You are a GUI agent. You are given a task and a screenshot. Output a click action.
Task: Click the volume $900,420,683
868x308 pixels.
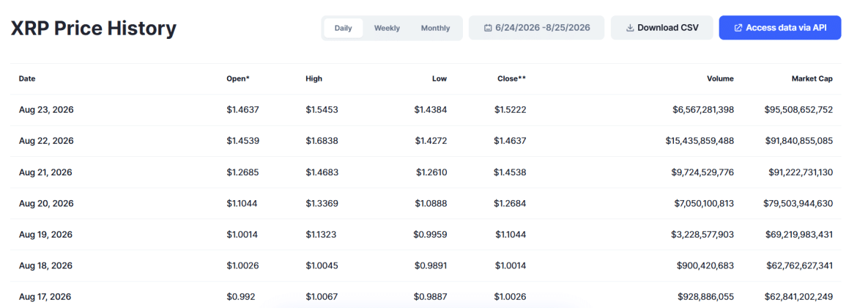[x=705, y=266]
